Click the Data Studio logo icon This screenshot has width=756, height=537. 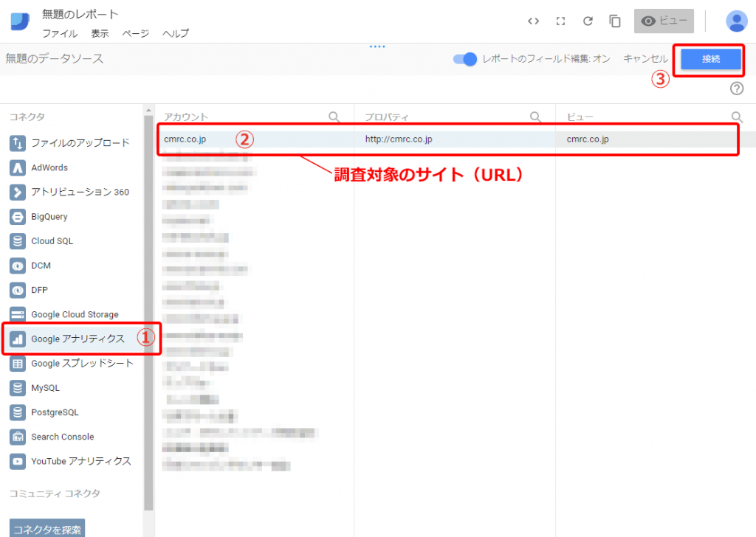tap(20, 21)
